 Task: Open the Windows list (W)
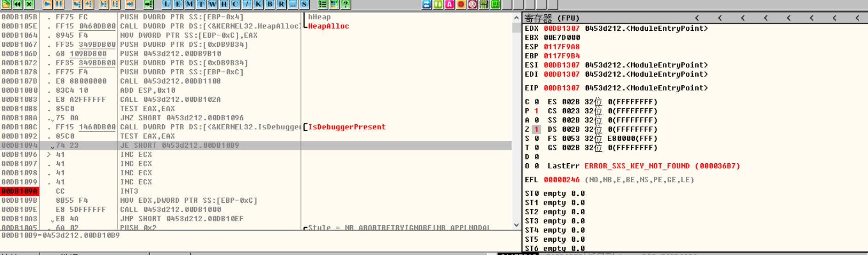212,4
